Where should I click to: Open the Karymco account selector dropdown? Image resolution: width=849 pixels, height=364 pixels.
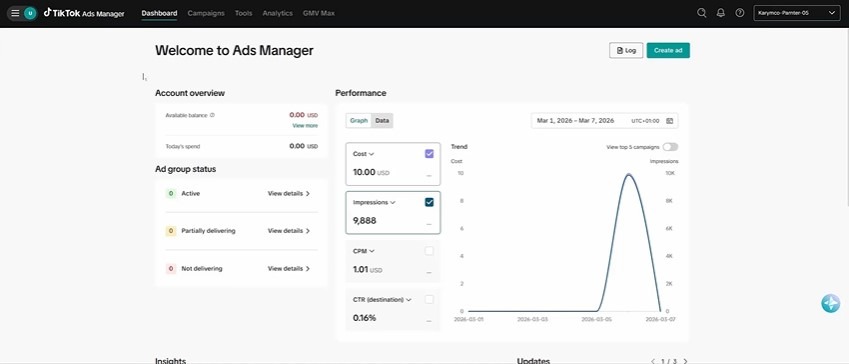(796, 13)
